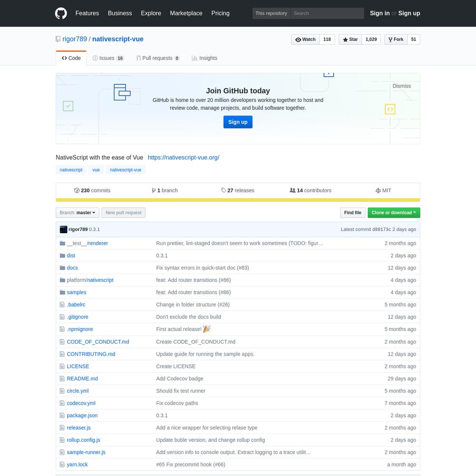Click the yellow language breakdown bar
The height and width of the screenshot is (476, 476).
pos(238,200)
